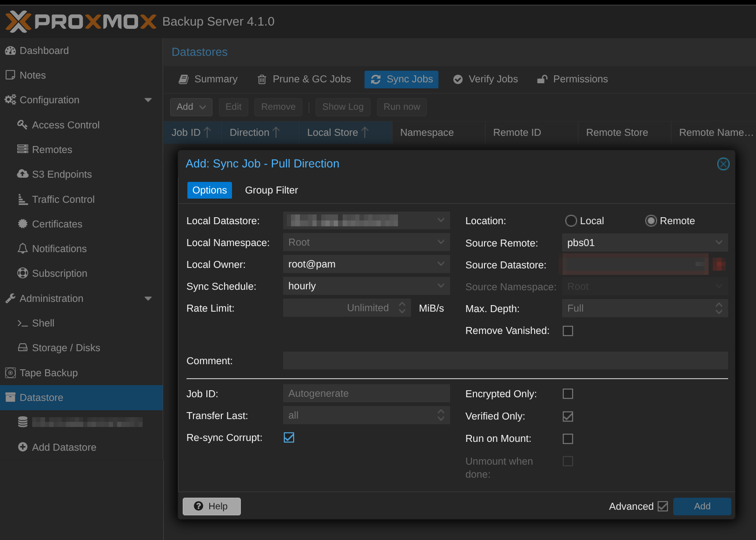Uncheck the Re-sync Corrupt checkbox
The image size is (756, 540).
tap(289, 438)
